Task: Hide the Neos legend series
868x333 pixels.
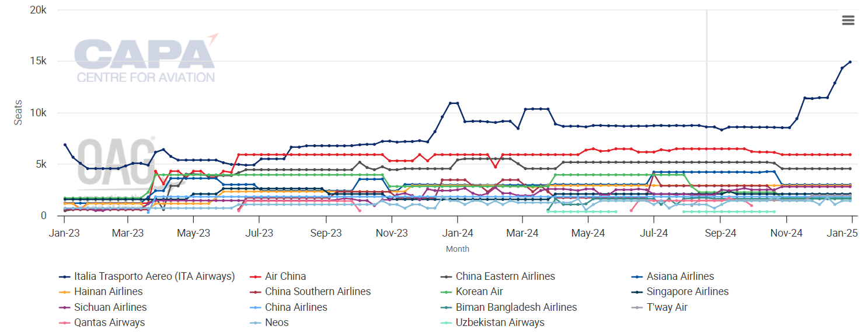Action: click(277, 322)
